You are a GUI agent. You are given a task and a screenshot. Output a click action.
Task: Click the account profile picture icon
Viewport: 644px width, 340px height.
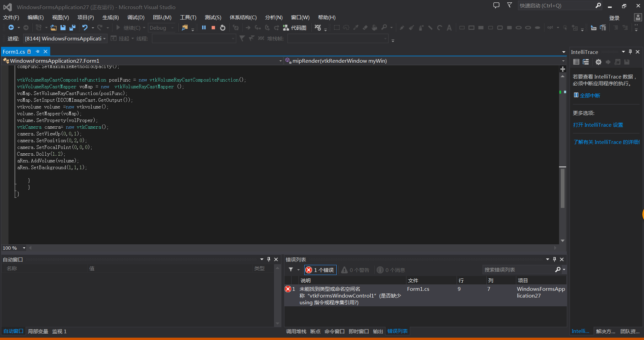(638, 18)
